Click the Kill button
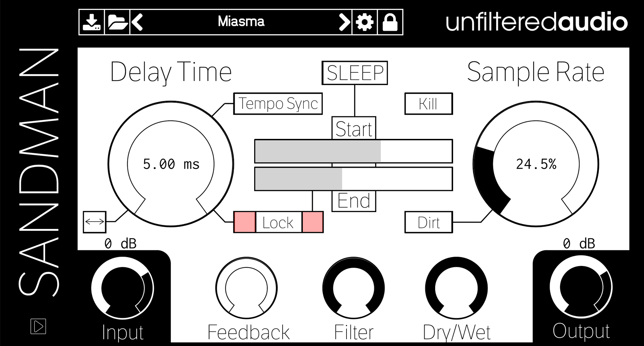 429,104
